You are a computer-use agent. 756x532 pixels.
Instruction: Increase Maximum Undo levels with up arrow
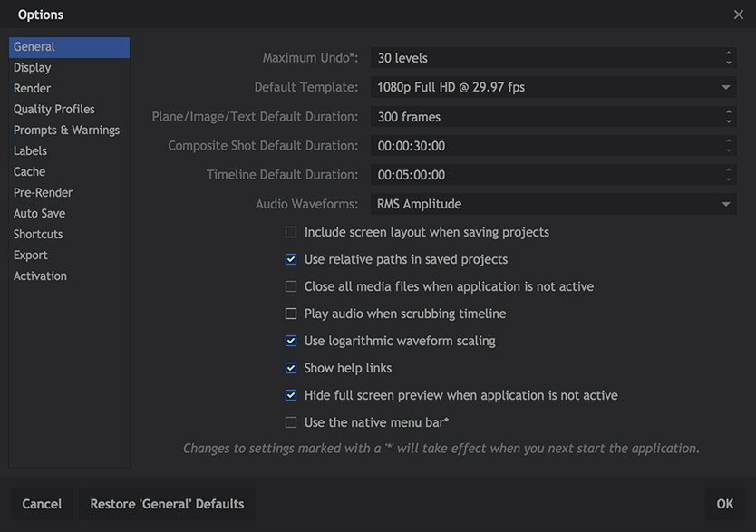click(729, 53)
